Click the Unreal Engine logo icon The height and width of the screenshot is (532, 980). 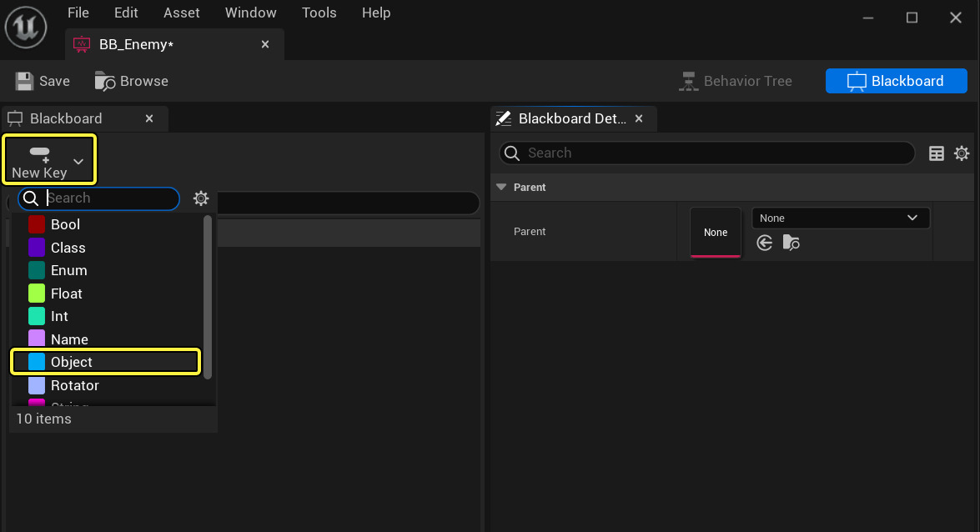coord(26,26)
